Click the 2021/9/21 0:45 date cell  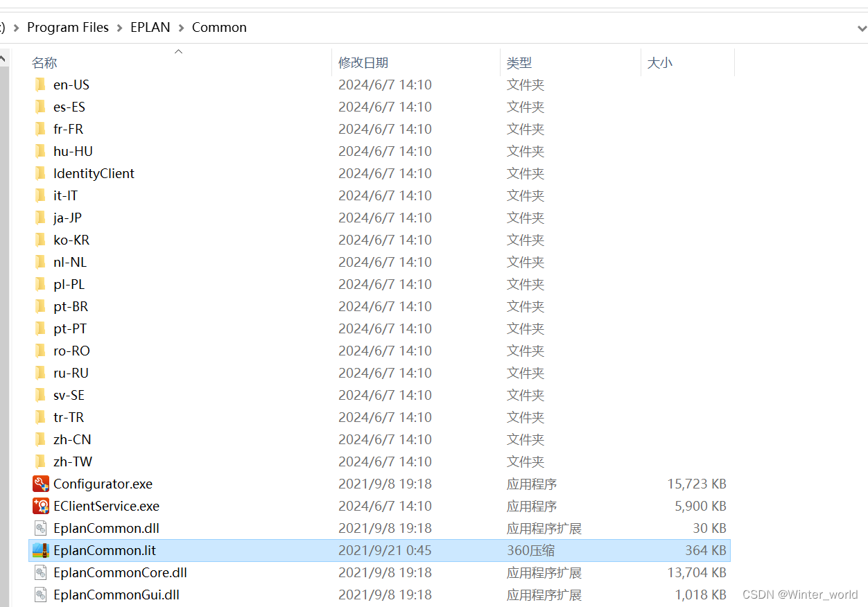pyautogui.click(x=385, y=550)
